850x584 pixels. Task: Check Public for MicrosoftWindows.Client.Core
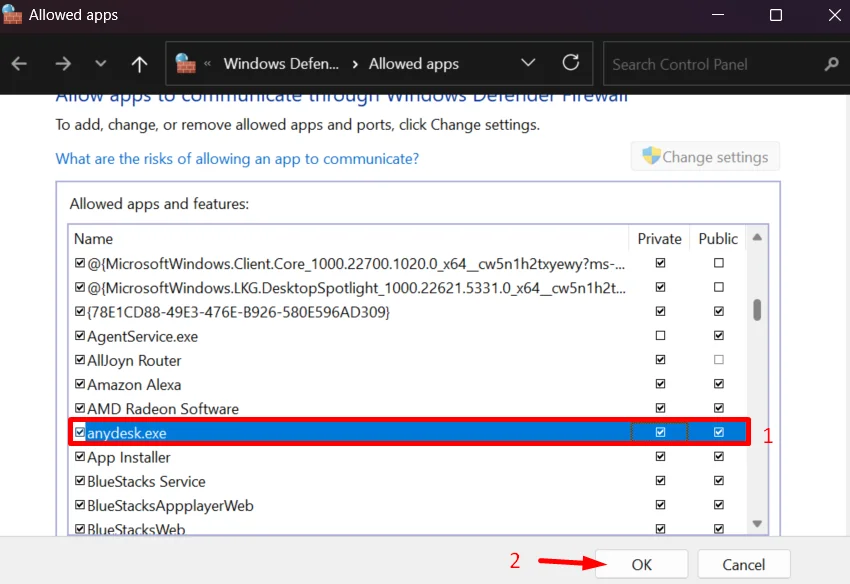[x=719, y=263]
